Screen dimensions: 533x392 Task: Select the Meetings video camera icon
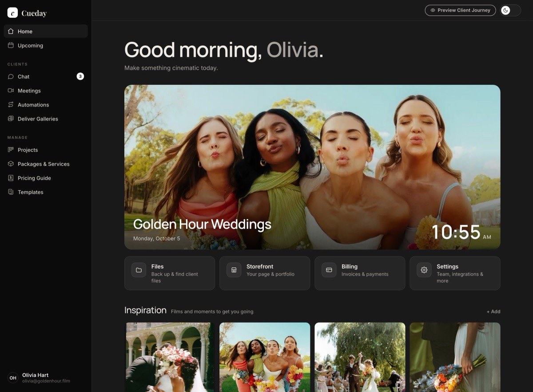11,91
